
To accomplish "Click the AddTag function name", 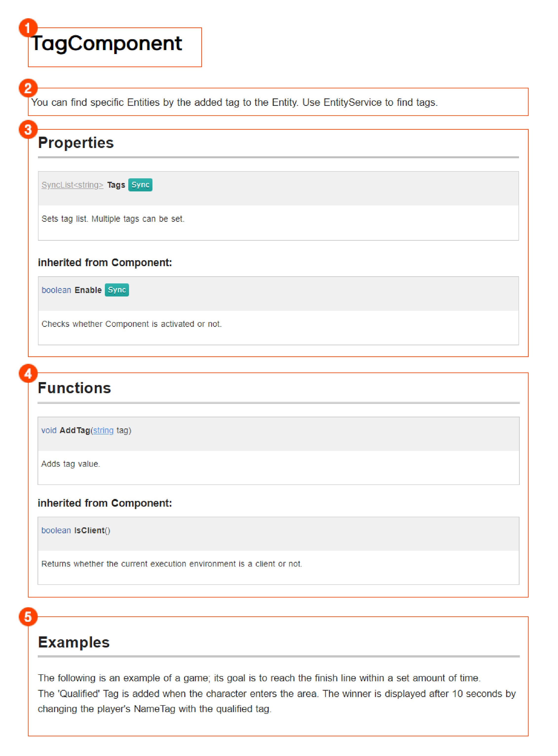I will coord(75,430).
